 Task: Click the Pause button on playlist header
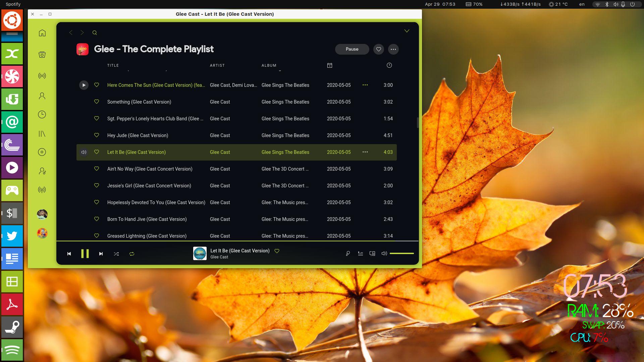click(x=352, y=49)
